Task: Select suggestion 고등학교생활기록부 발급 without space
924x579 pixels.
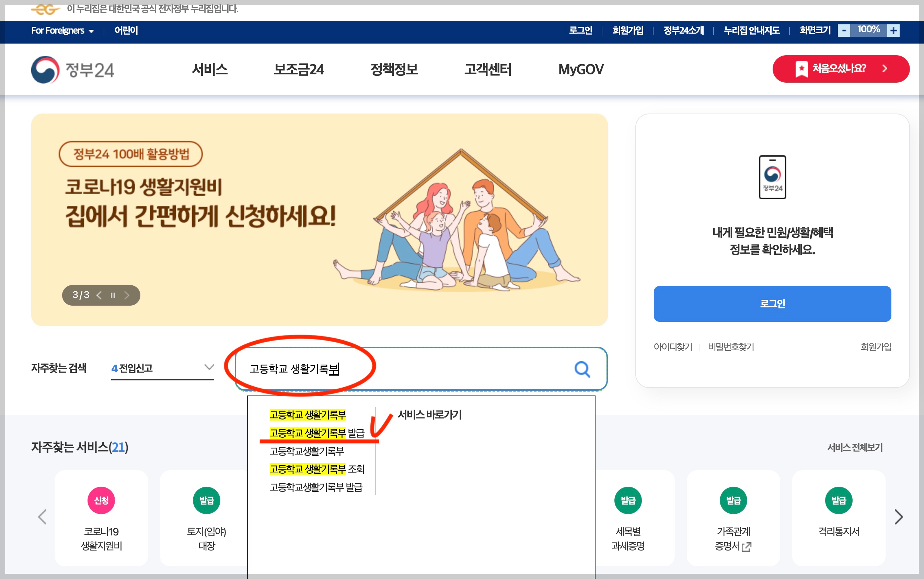Action: pyautogui.click(x=316, y=487)
